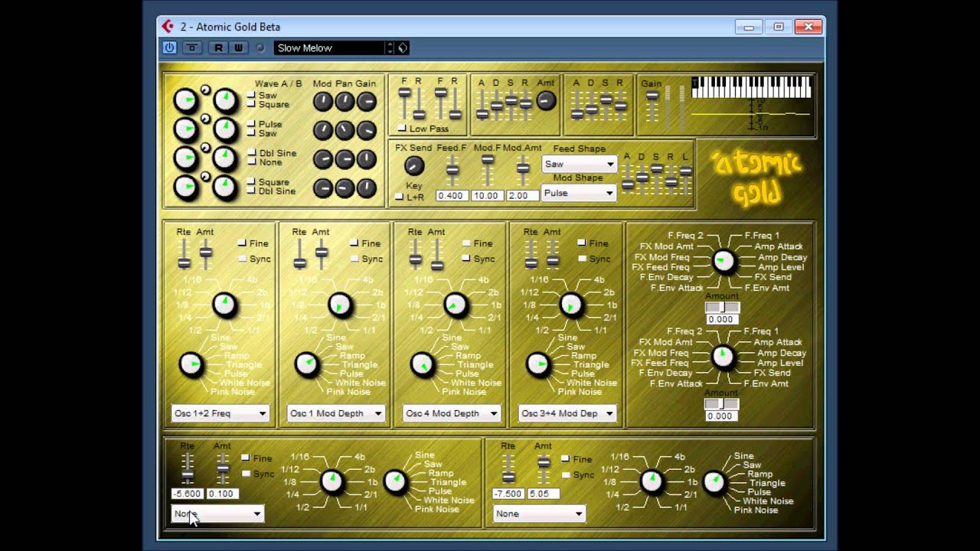Toggle the W write automation button

(x=238, y=47)
